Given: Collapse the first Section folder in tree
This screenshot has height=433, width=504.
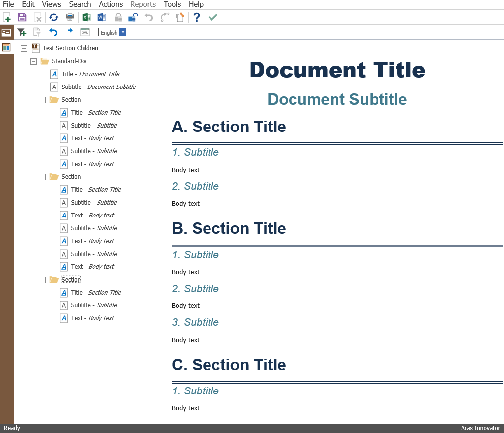Looking at the screenshot, I should [x=42, y=100].
